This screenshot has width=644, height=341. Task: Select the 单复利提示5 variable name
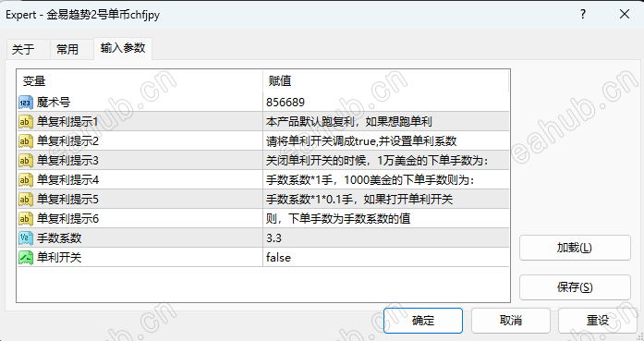[x=67, y=200]
